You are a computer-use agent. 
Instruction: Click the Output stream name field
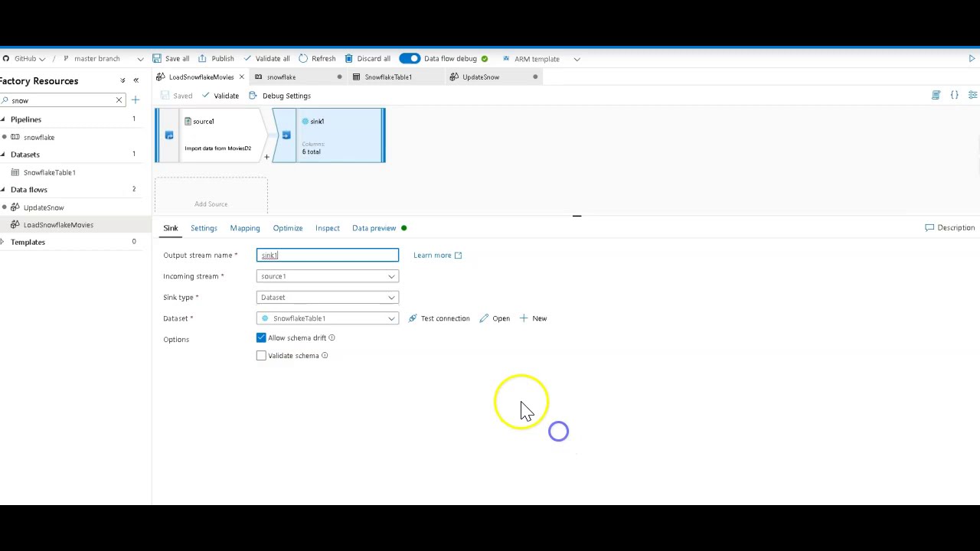[328, 255]
